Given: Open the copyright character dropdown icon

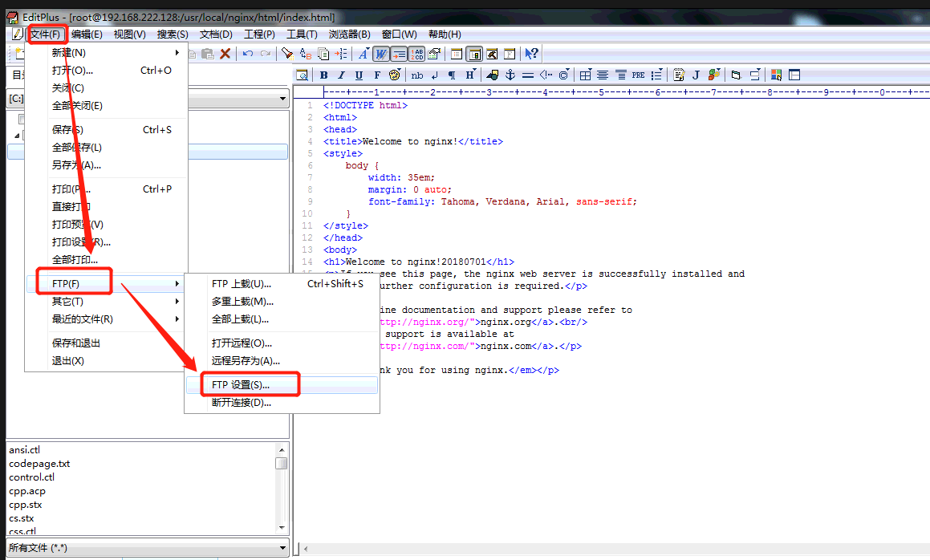Looking at the screenshot, I should (x=564, y=75).
